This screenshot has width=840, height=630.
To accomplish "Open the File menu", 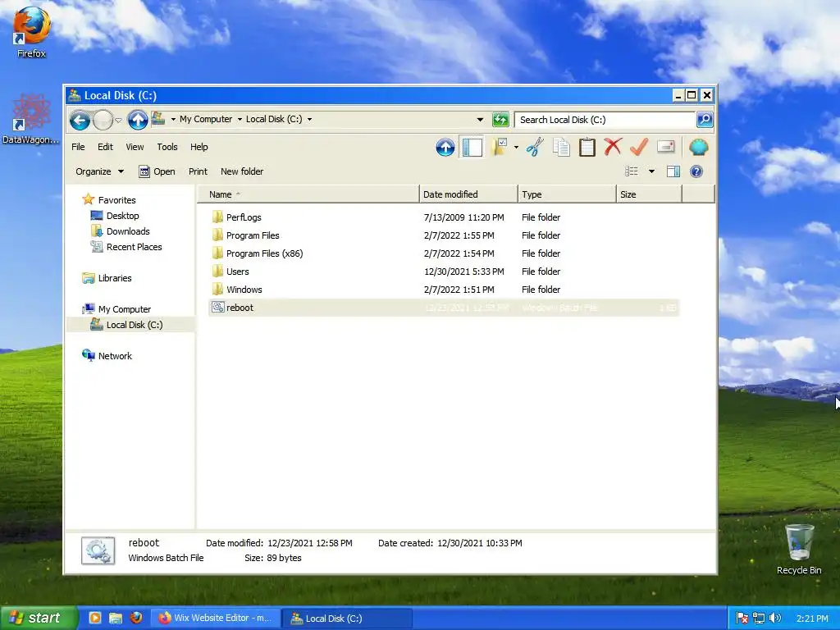I will pyautogui.click(x=78, y=147).
